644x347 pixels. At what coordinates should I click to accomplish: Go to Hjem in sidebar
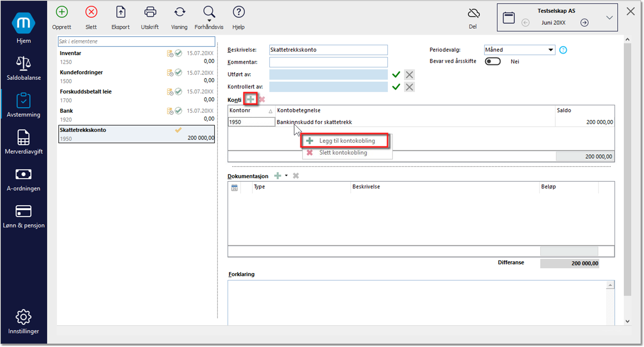click(x=24, y=28)
